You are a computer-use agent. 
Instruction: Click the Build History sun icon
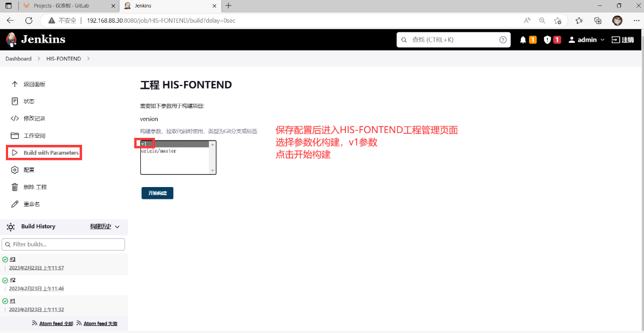point(11,227)
